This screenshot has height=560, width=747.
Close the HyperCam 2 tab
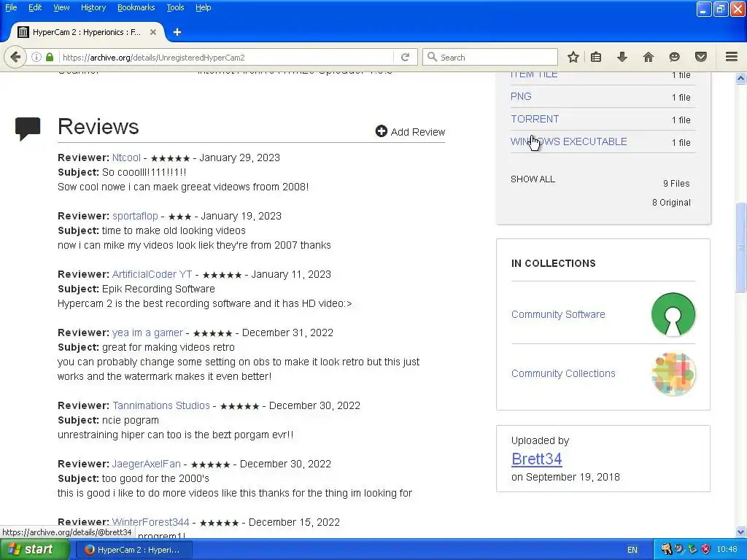pyautogui.click(x=153, y=32)
